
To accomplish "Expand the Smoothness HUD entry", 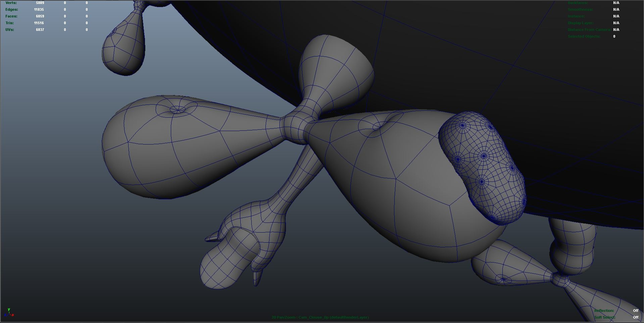I will coord(580,9).
